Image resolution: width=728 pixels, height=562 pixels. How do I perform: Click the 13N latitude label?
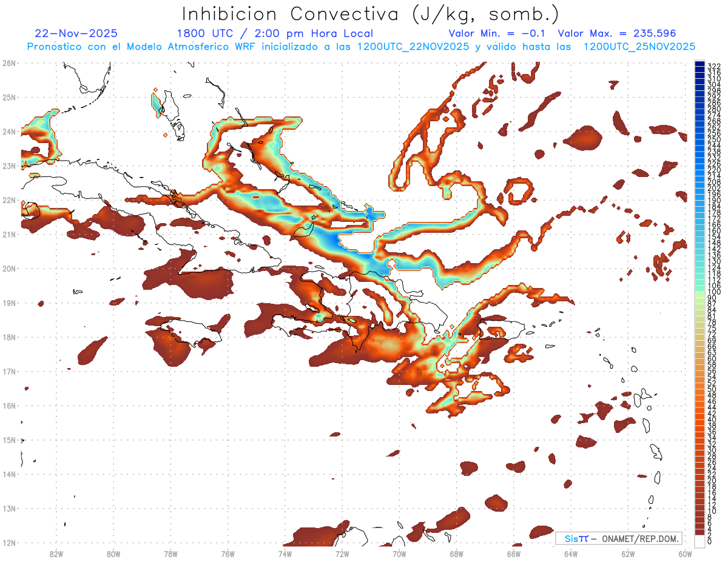point(8,508)
